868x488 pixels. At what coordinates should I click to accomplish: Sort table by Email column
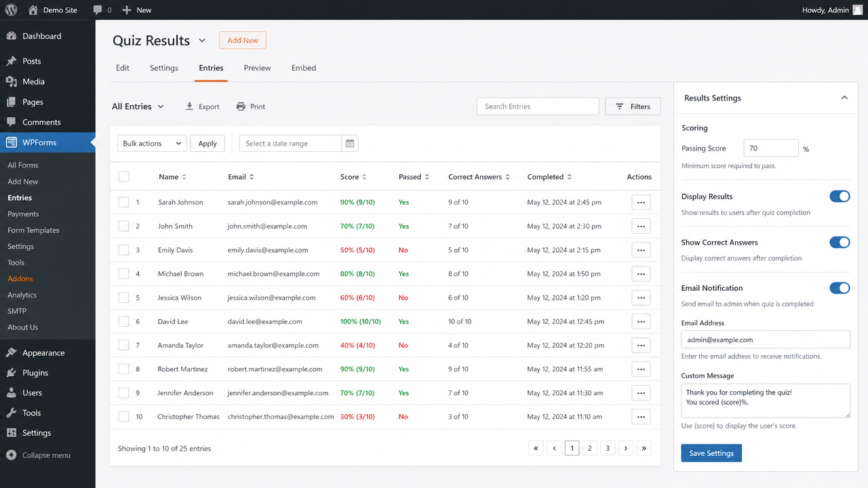[x=241, y=177]
